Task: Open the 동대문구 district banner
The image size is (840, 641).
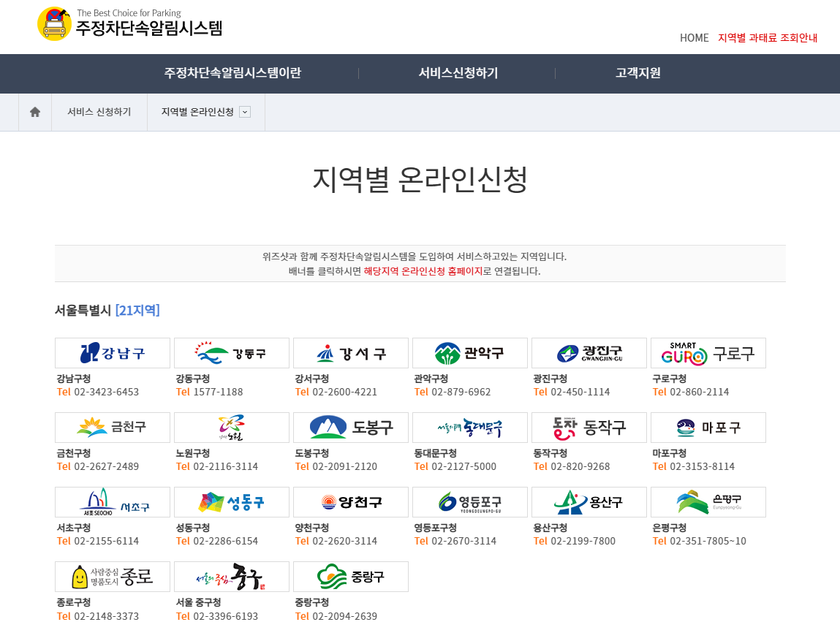Action: click(x=470, y=428)
